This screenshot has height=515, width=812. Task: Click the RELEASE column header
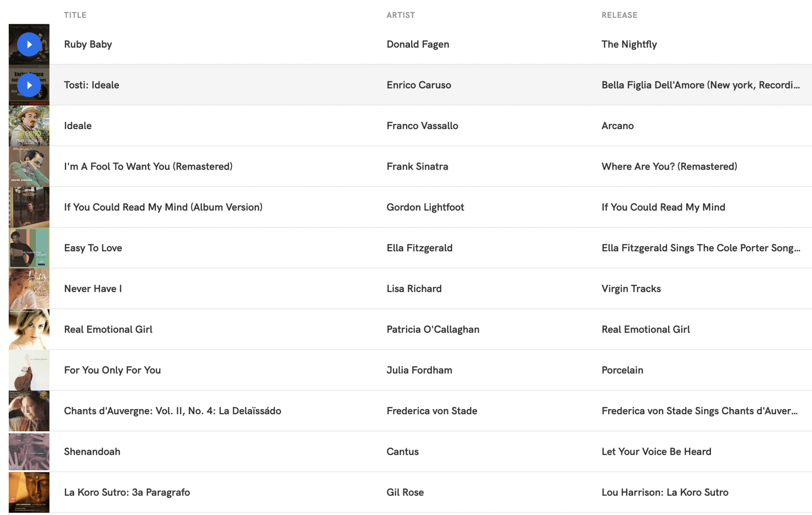pyautogui.click(x=619, y=15)
